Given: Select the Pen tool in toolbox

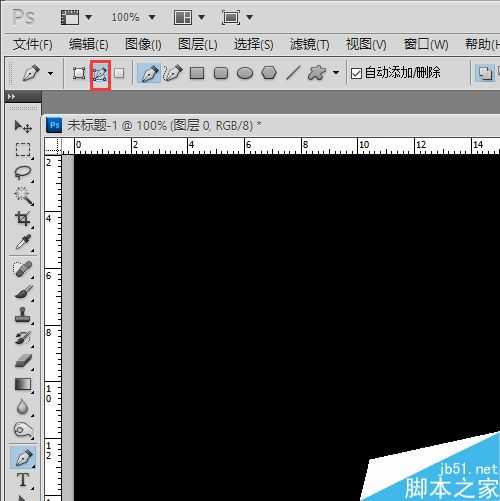Looking at the screenshot, I should point(23,457).
